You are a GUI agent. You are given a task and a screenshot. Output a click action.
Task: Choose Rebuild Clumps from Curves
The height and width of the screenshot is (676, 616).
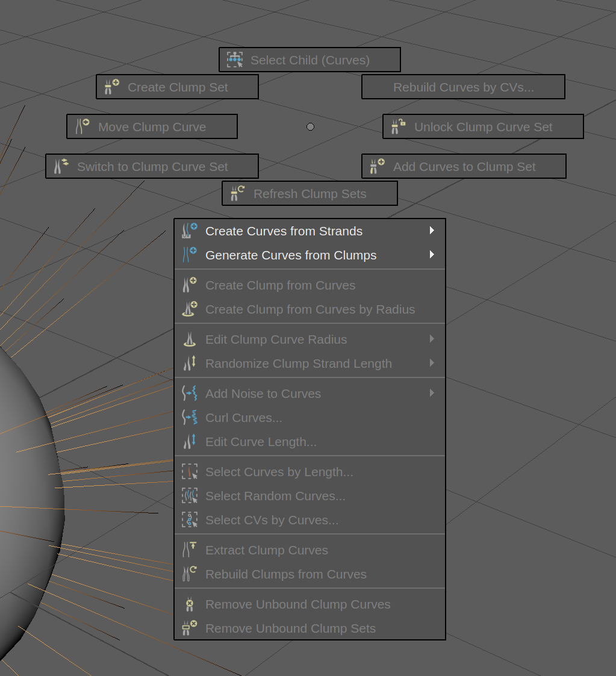[x=285, y=574]
